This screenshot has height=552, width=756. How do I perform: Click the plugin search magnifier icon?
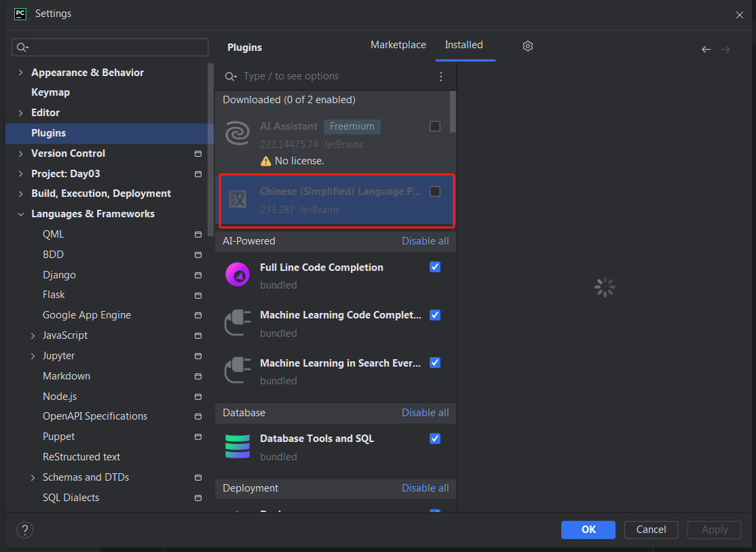pyautogui.click(x=231, y=76)
